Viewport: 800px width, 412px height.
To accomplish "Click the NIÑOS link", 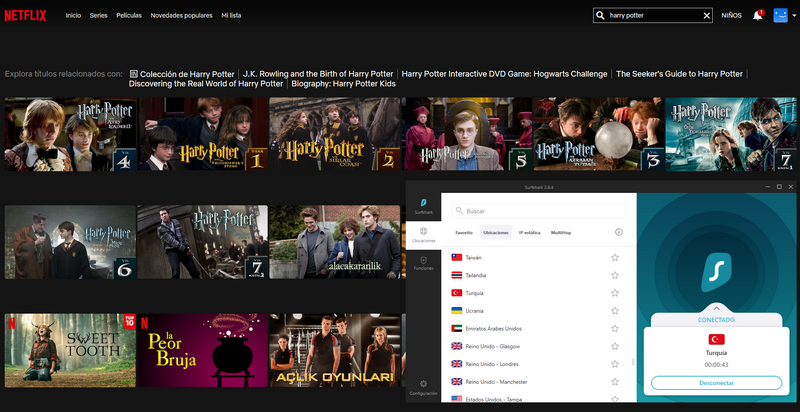I will coord(732,16).
